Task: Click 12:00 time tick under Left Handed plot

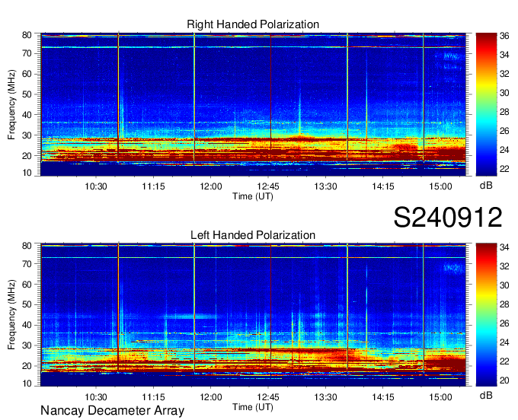Action: tap(211, 397)
